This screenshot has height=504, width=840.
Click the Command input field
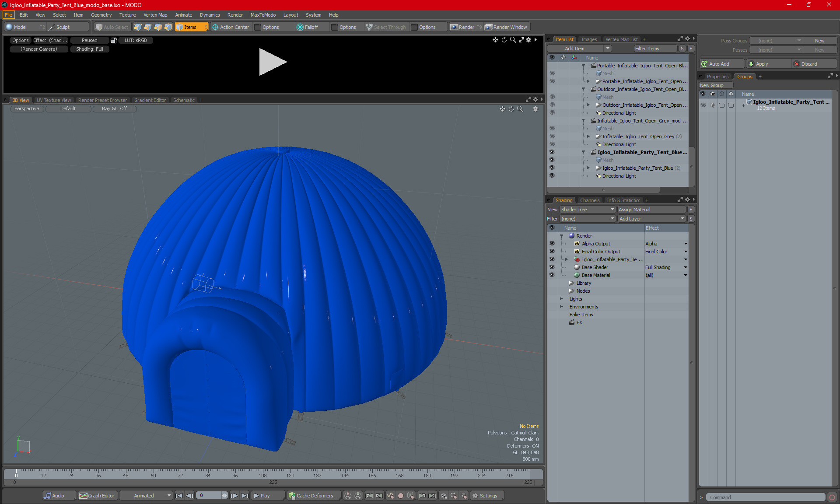coord(766,497)
